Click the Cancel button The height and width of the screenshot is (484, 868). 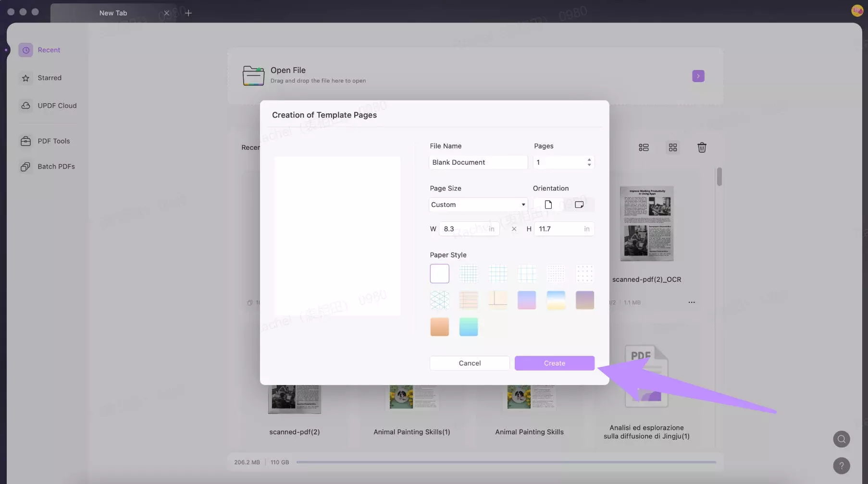coord(470,363)
